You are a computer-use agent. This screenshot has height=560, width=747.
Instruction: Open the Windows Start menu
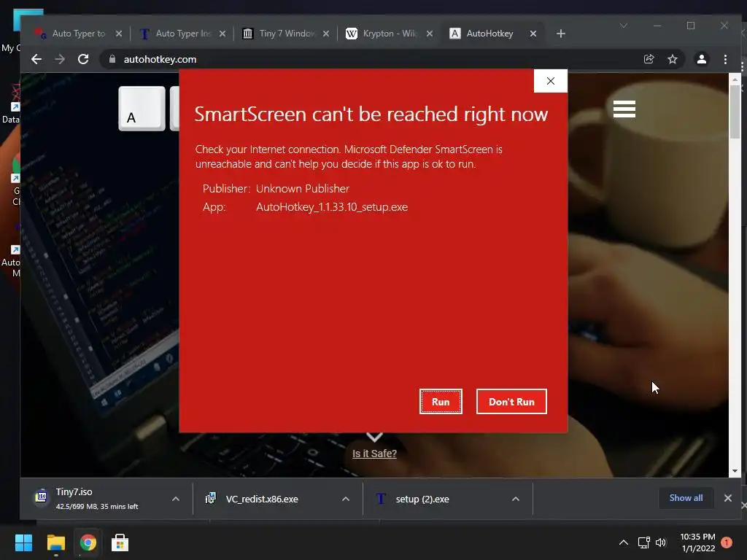(x=23, y=542)
